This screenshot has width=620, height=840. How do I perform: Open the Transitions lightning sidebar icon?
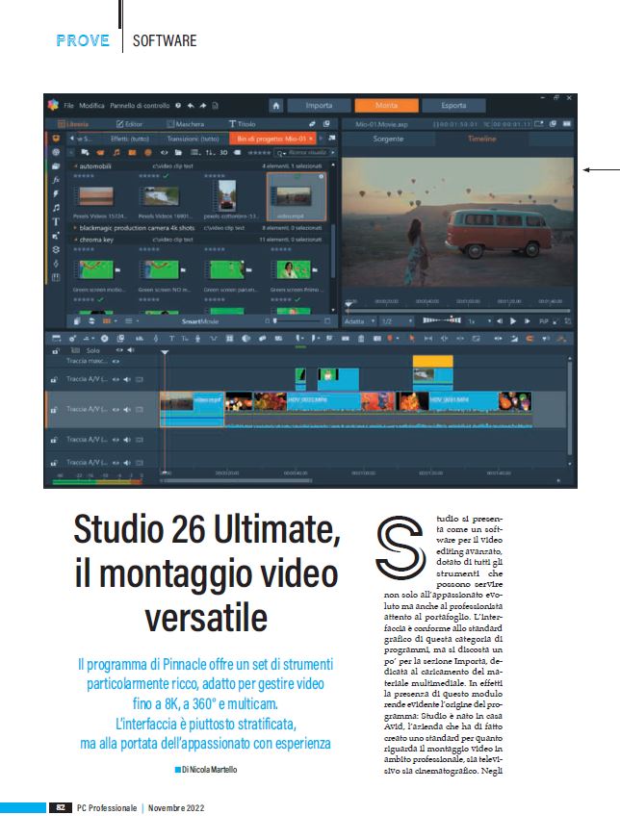pos(55,194)
